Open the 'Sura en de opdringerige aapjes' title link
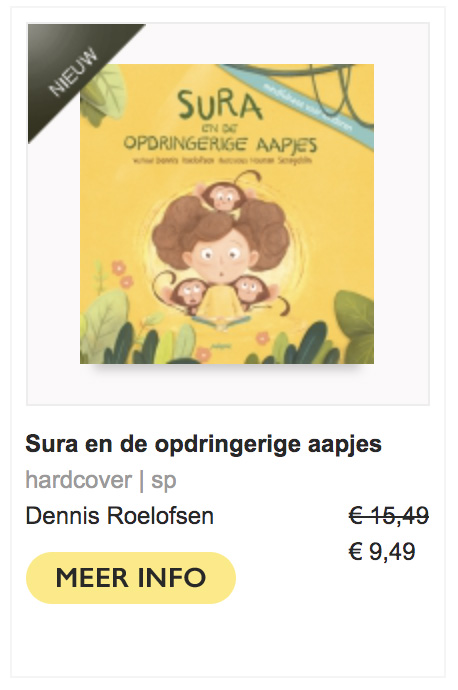 204,444
